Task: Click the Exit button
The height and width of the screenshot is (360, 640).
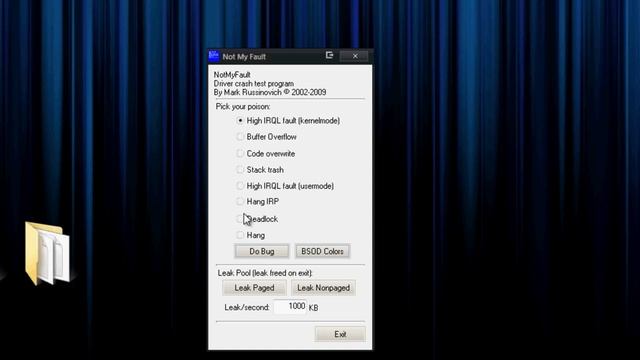Action: click(x=340, y=334)
